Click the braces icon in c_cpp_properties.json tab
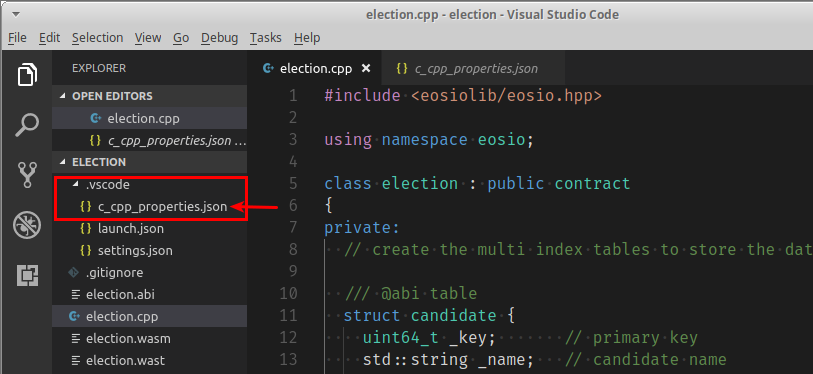Image resolution: width=813 pixels, height=374 pixels. [401, 68]
